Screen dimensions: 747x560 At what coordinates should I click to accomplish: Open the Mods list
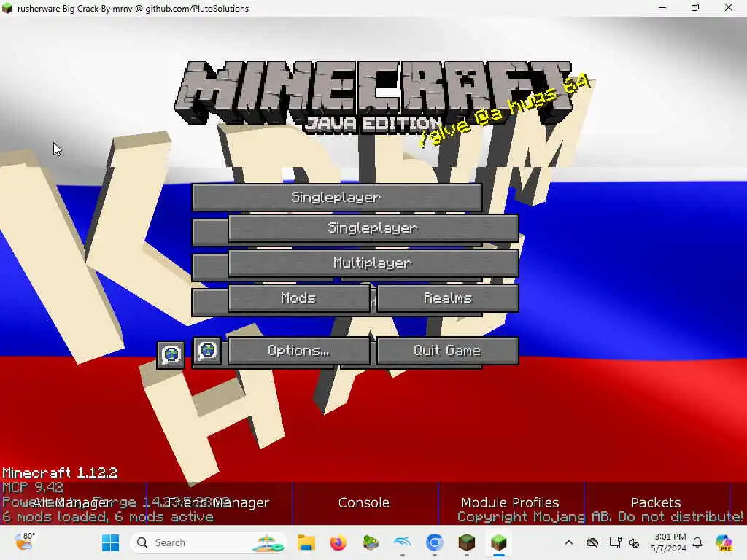click(x=298, y=298)
